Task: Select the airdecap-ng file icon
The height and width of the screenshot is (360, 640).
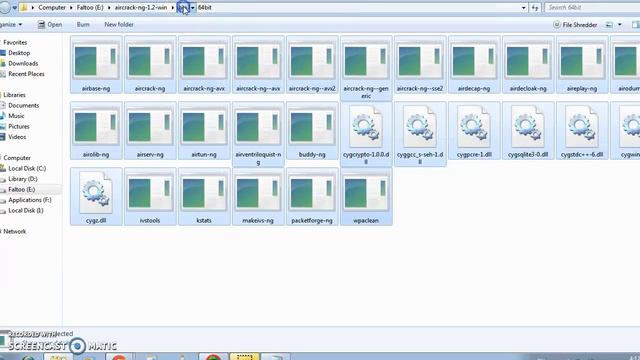Action: pos(474,62)
